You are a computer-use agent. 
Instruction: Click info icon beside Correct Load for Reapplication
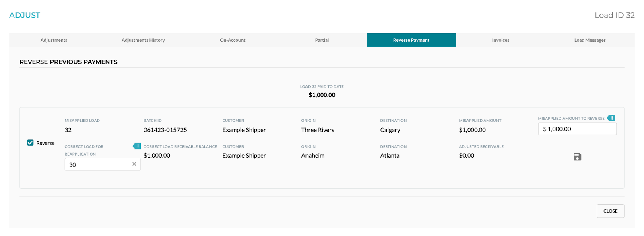tap(137, 146)
